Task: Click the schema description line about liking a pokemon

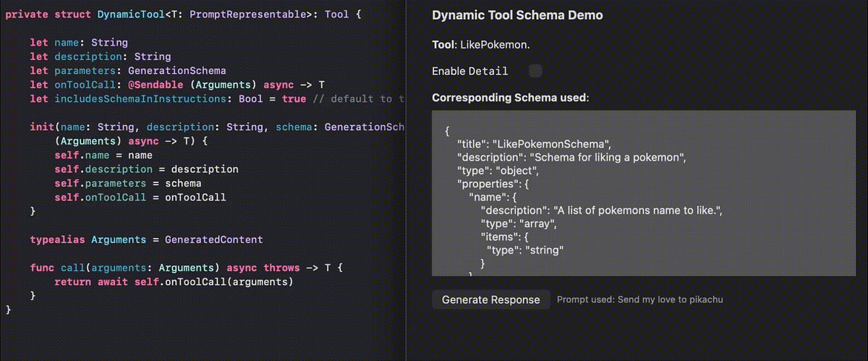Action: (571, 157)
